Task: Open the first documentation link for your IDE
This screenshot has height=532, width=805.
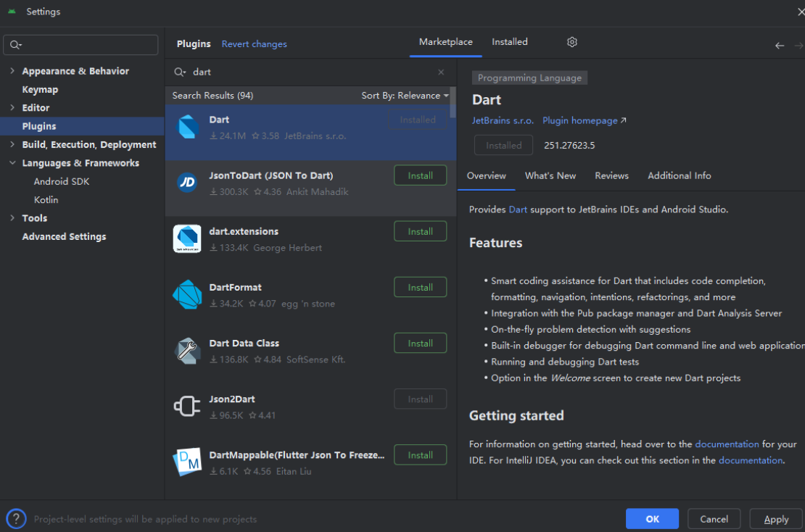Action: pyautogui.click(x=727, y=444)
